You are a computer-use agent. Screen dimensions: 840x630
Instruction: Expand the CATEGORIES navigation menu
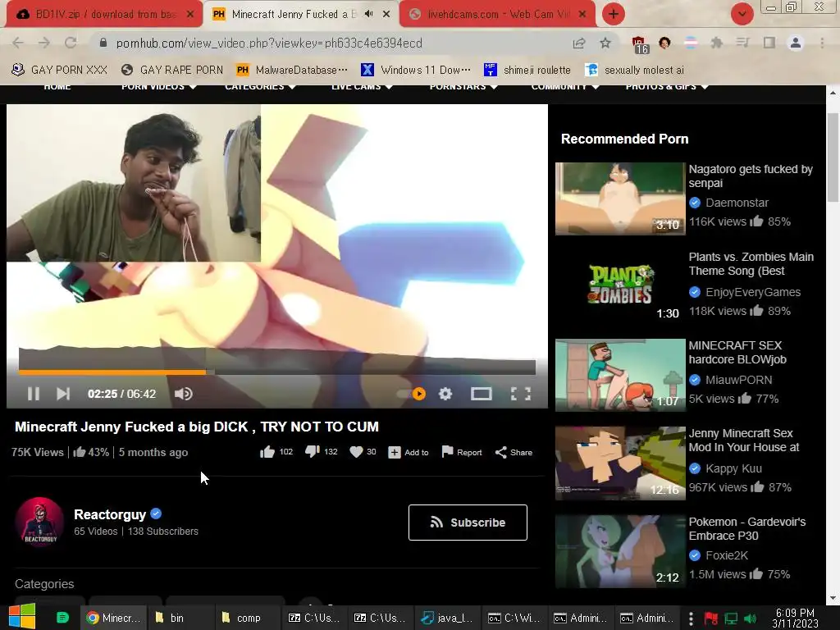260,87
